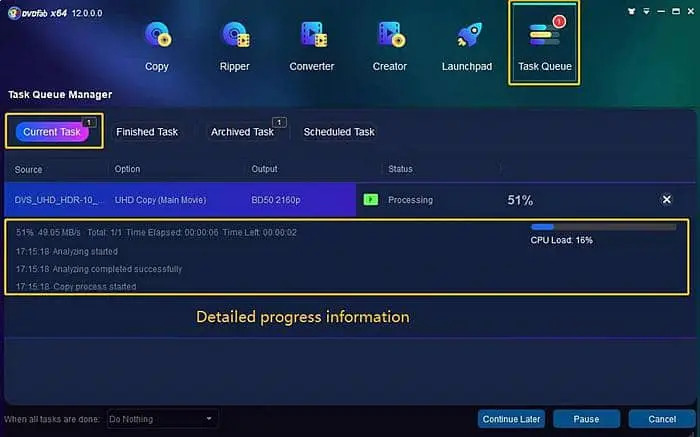Click the Time Elapsed summary line
The width and height of the screenshot is (700, 437).
click(x=156, y=232)
